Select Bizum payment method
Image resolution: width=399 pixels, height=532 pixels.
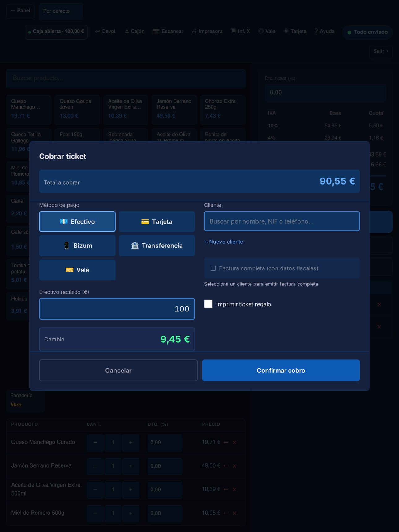[x=77, y=246]
